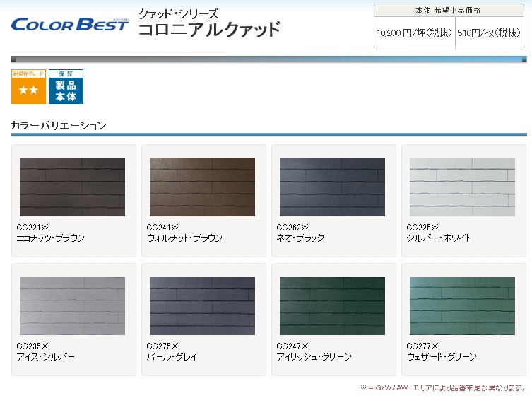Click the パール・グレイ color name

tap(172, 357)
